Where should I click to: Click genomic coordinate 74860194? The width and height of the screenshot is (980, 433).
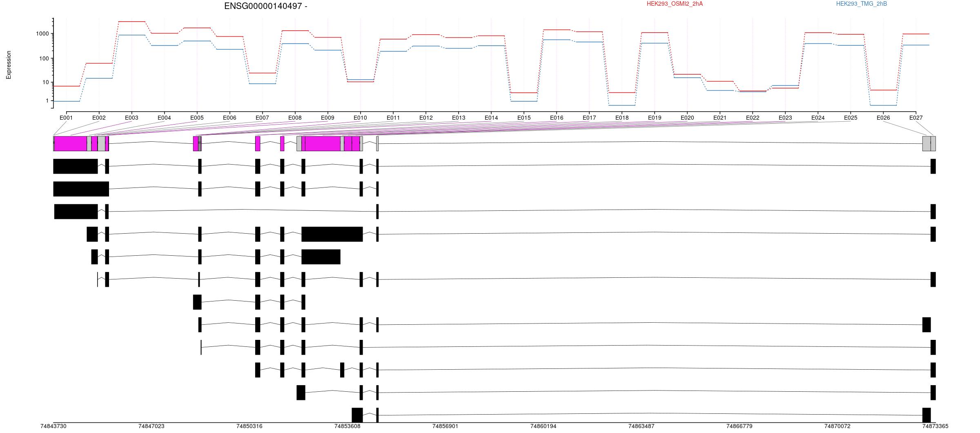coord(543,426)
